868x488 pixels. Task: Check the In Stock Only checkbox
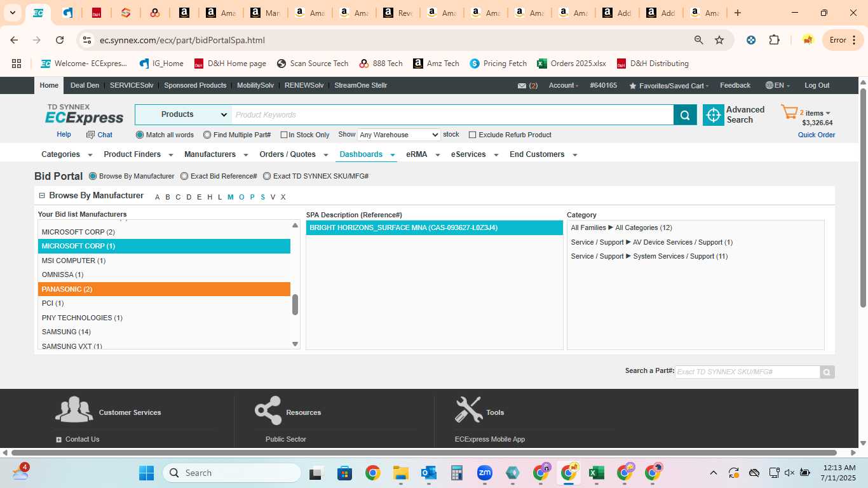[284, 135]
